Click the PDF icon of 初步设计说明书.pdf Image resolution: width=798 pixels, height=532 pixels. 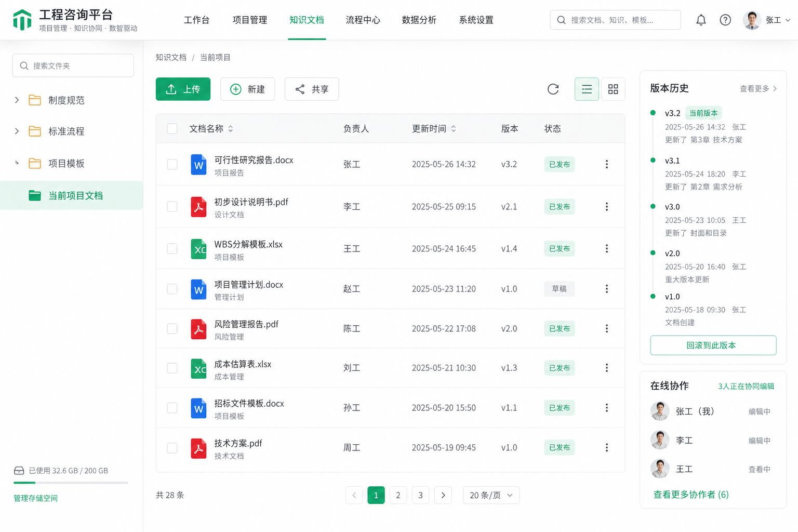[198, 207]
